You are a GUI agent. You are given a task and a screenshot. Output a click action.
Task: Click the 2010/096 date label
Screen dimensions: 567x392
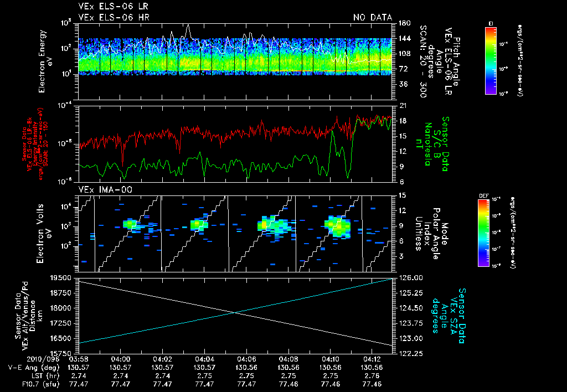(43, 359)
